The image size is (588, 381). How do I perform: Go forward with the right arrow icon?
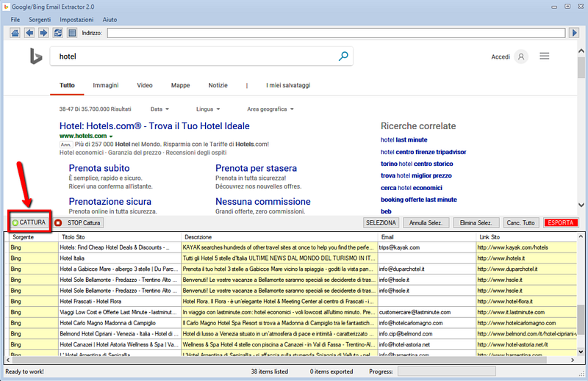(44, 33)
